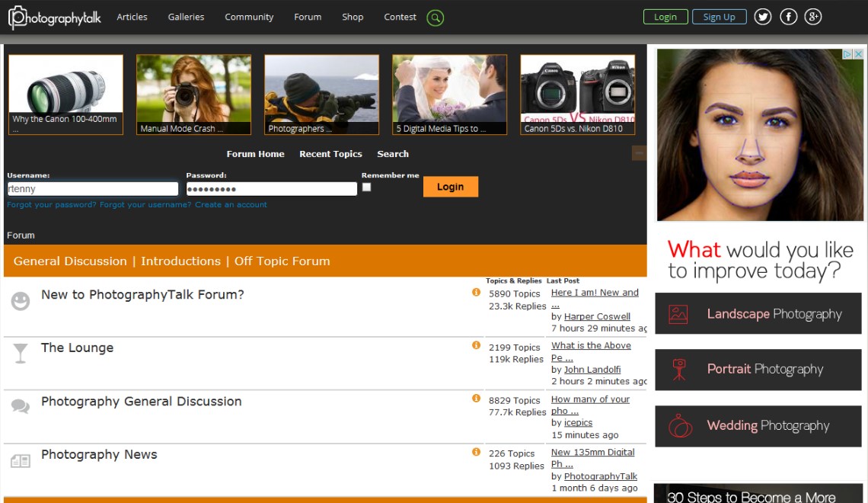Select Portrait Photography ad button
This screenshot has width=868, height=503.
point(758,370)
